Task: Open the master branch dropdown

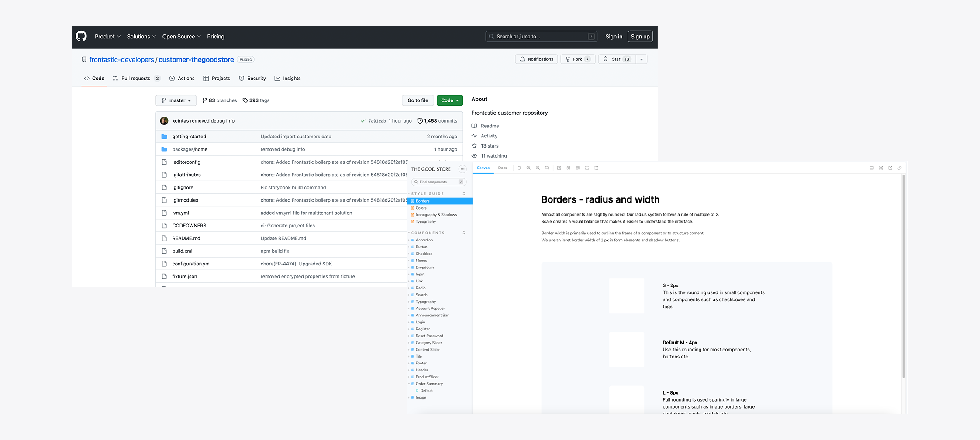Action: tap(176, 100)
